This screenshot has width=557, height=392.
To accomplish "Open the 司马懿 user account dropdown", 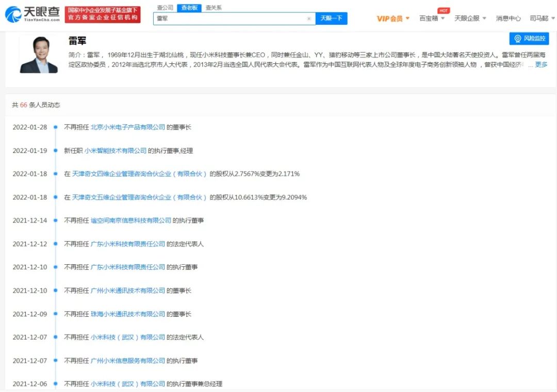I will point(542,18).
